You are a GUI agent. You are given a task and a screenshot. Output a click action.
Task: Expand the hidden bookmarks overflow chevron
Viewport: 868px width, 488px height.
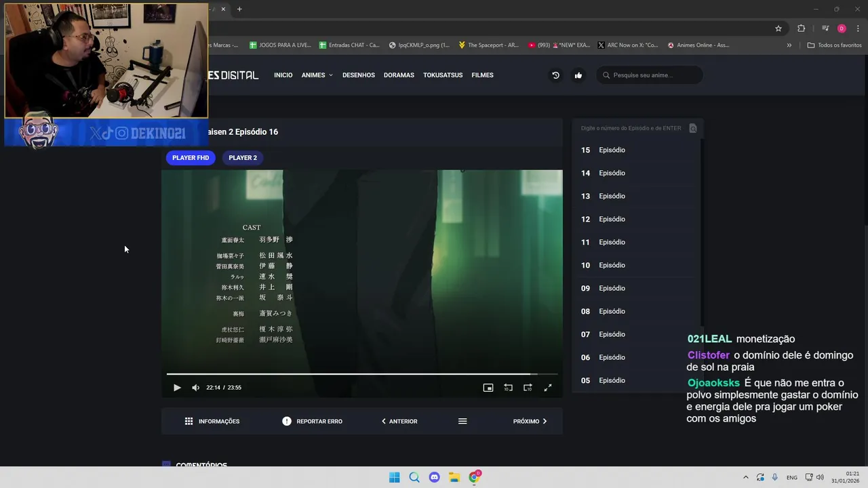pos(789,45)
